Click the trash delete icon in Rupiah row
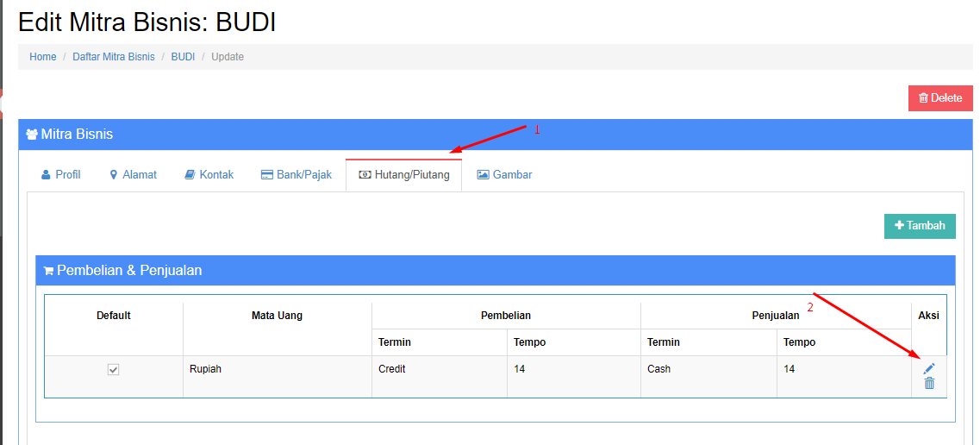The image size is (980, 445). pos(929,384)
